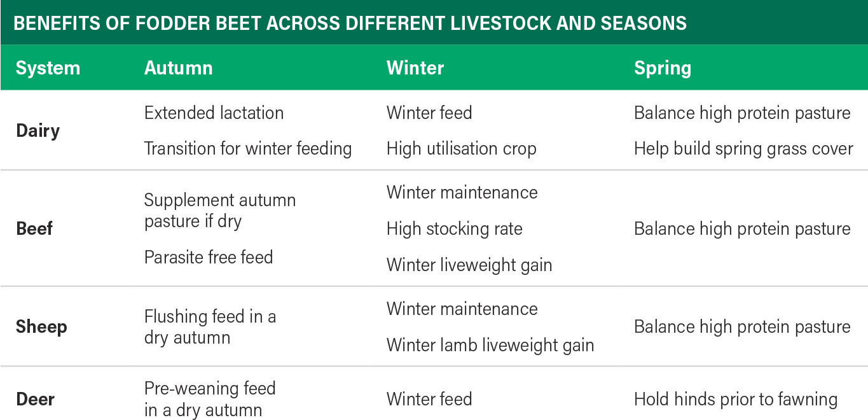The width and height of the screenshot is (868, 420).
Task: Click the Autumn column header
Action: pos(179,68)
